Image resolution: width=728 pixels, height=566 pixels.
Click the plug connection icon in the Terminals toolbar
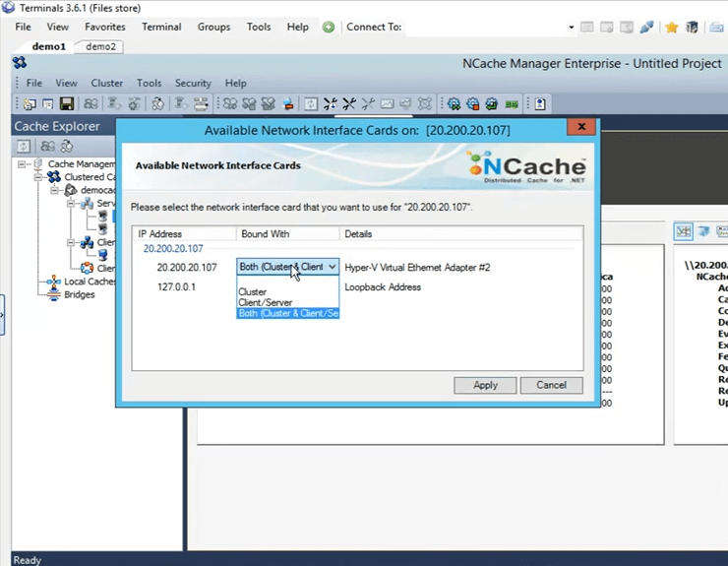tap(646, 28)
